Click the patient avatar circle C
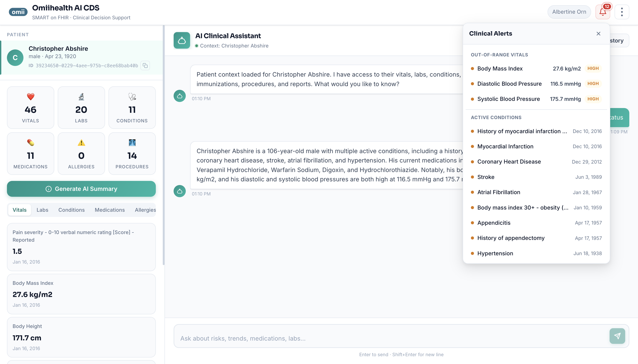The width and height of the screenshot is (638, 364). tap(15, 57)
